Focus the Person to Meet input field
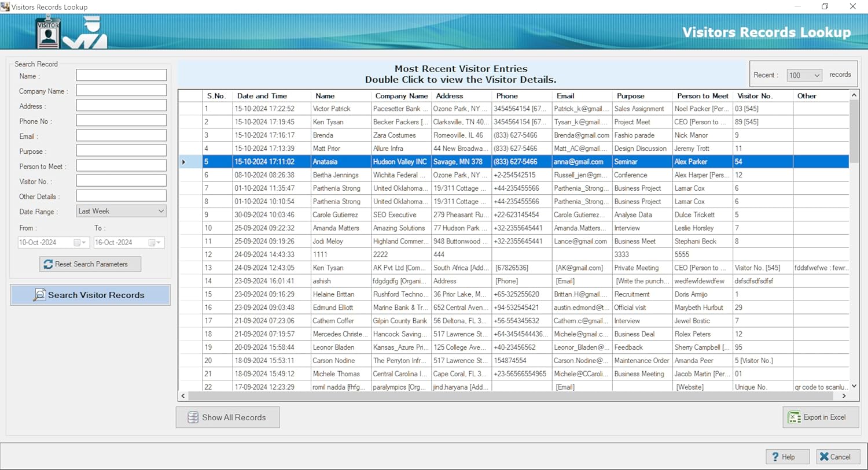The width and height of the screenshot is (868, 470). (121, 166)
